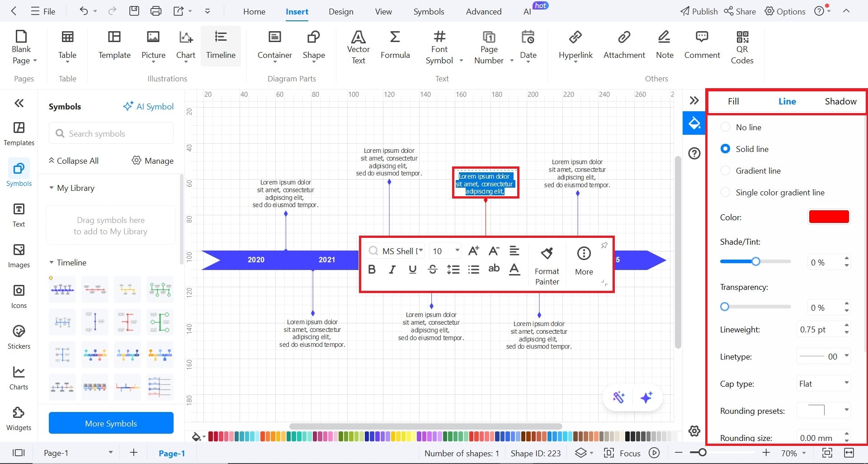Collapse the left symbols sidebar

(19, 103)
